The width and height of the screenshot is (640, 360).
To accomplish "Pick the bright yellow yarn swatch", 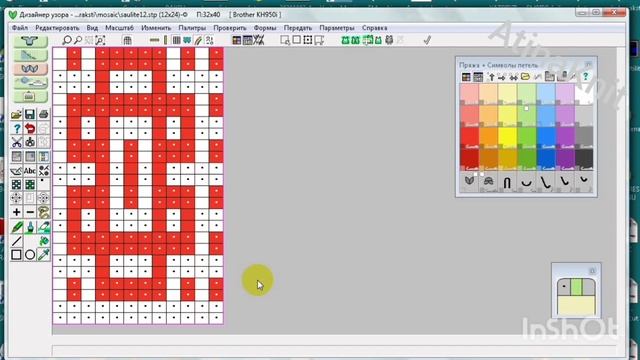I will [507, 137].
